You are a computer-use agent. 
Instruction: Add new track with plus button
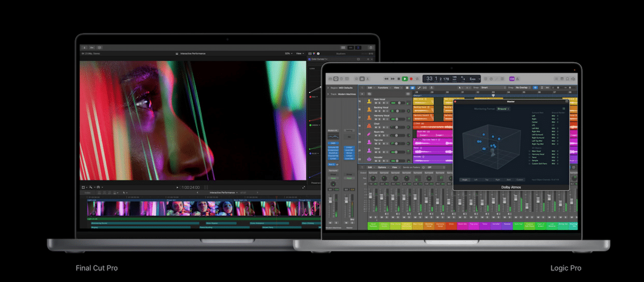point(362,94)
